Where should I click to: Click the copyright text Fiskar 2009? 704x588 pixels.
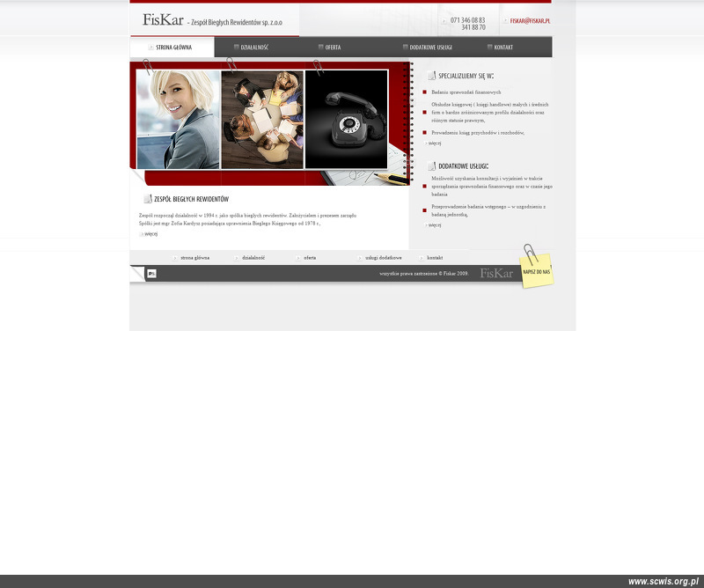tap(424, 273)
